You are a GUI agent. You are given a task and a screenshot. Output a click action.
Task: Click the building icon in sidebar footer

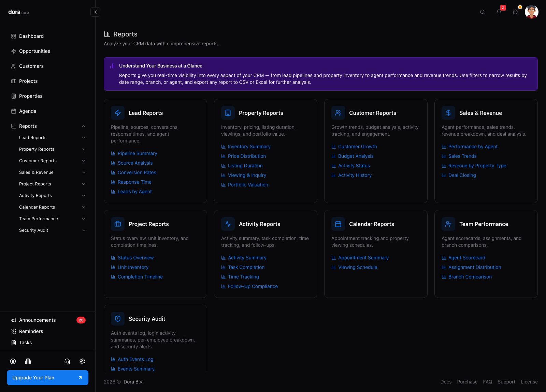(28, 361)
